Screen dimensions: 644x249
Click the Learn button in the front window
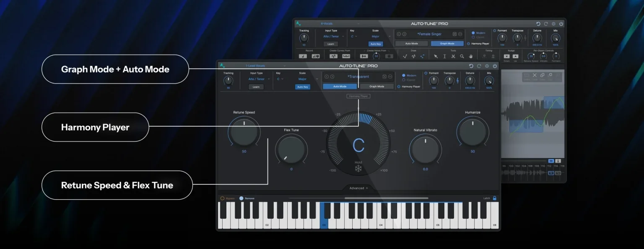[256, 87]
